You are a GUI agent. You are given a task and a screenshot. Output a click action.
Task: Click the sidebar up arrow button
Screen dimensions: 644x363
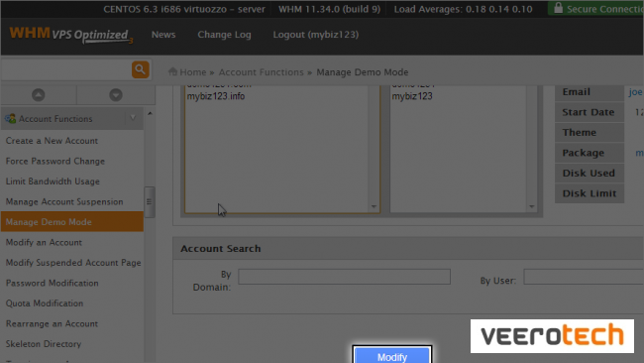pyautogui.click(x=39, y=95)
